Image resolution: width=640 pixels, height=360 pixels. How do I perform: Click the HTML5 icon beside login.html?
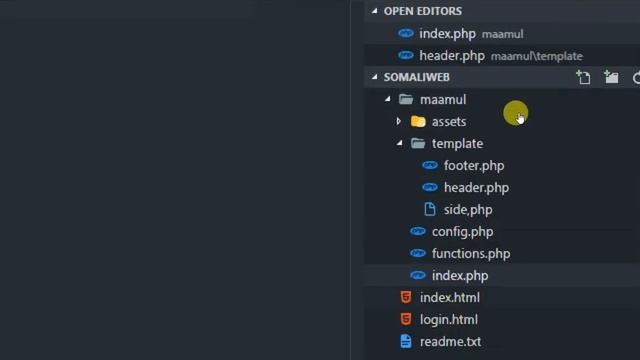click(x=406, y=319)
